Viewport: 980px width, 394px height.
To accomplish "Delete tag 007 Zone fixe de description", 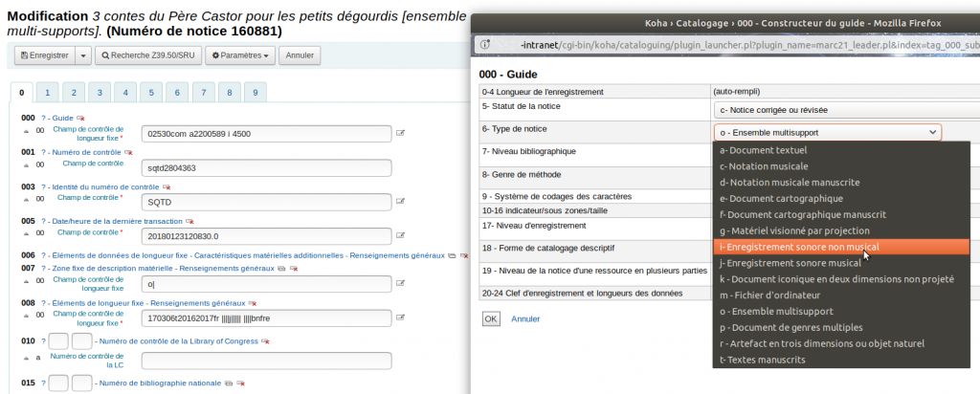I will 293,269.
